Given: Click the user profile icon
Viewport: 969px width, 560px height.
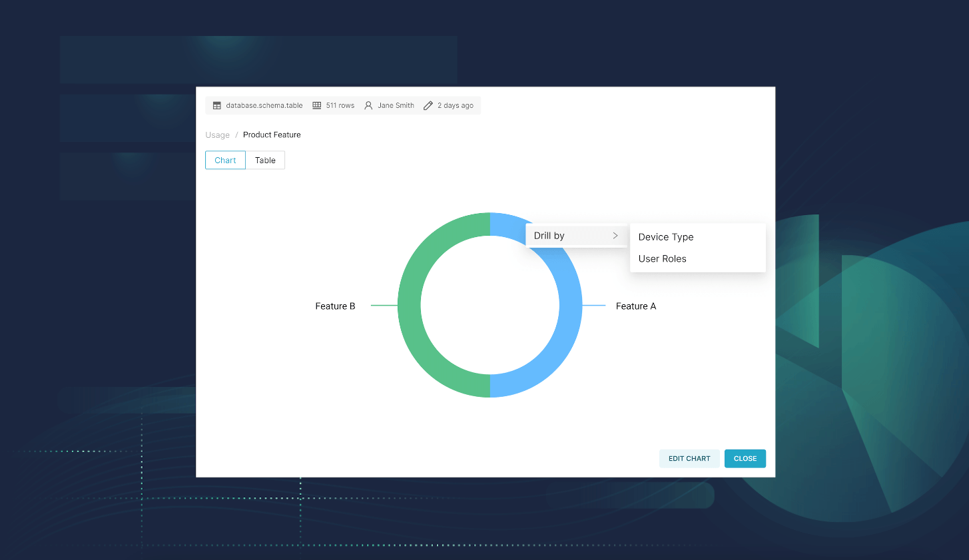Looking at the screenshot, I should 368,105.
